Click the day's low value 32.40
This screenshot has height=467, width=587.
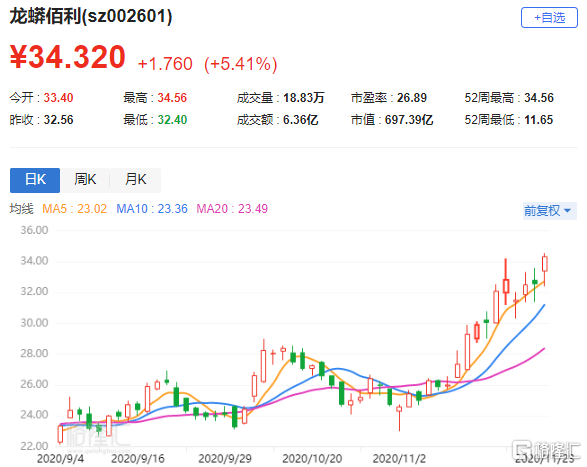[x=172, y=120]
